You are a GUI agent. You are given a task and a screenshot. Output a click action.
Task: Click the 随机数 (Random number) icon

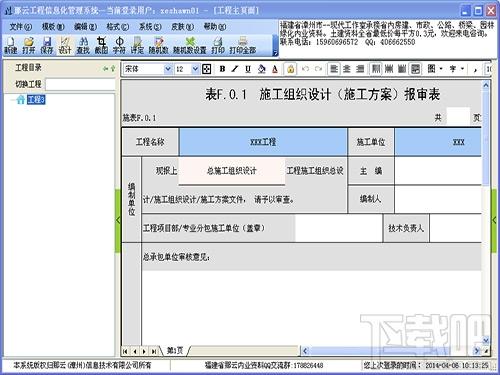point(158,45)
